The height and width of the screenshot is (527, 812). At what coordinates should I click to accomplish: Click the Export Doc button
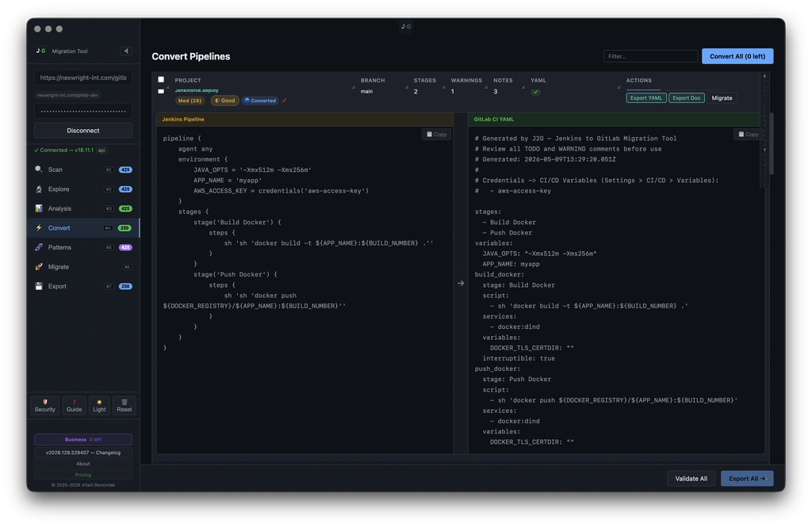pyautogui.click(x=686, y=97)
